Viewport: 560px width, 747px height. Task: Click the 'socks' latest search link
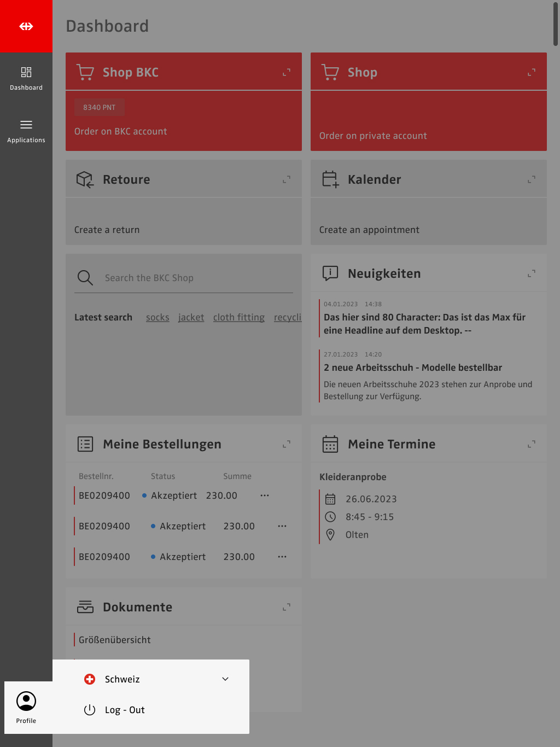157,317
